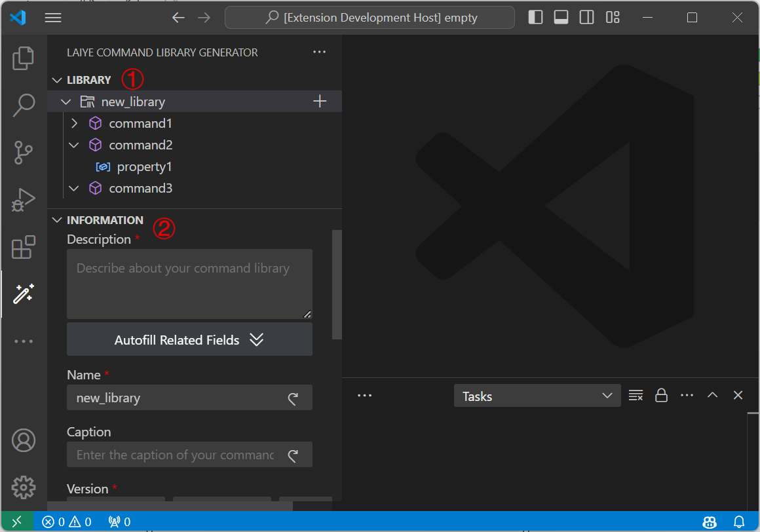Select the command1 tree item label

141,124
